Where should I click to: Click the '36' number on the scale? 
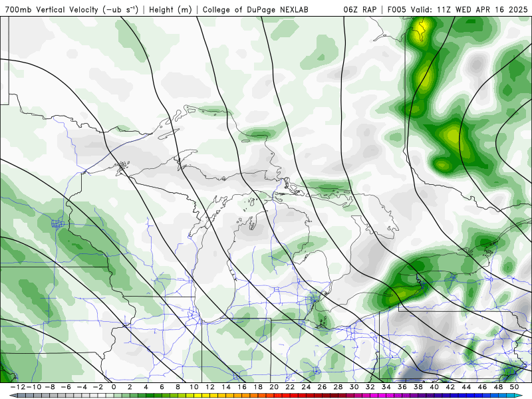pyautogui.click(x=402, y=387)
